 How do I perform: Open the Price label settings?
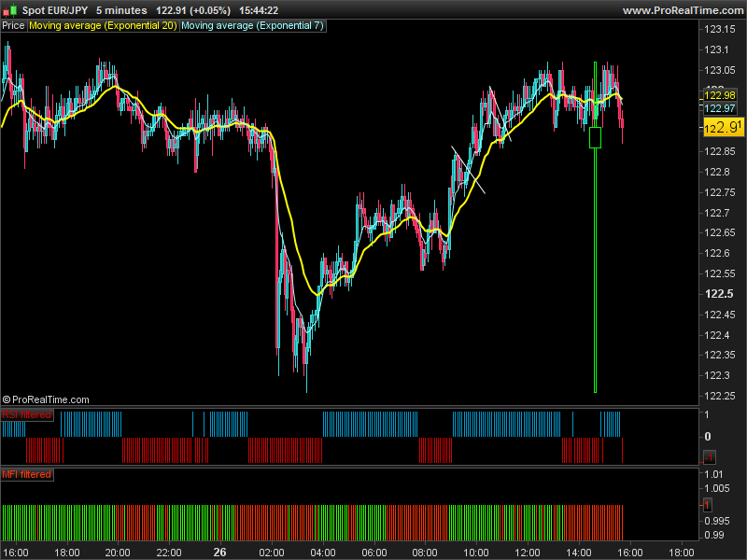point(13,26)
